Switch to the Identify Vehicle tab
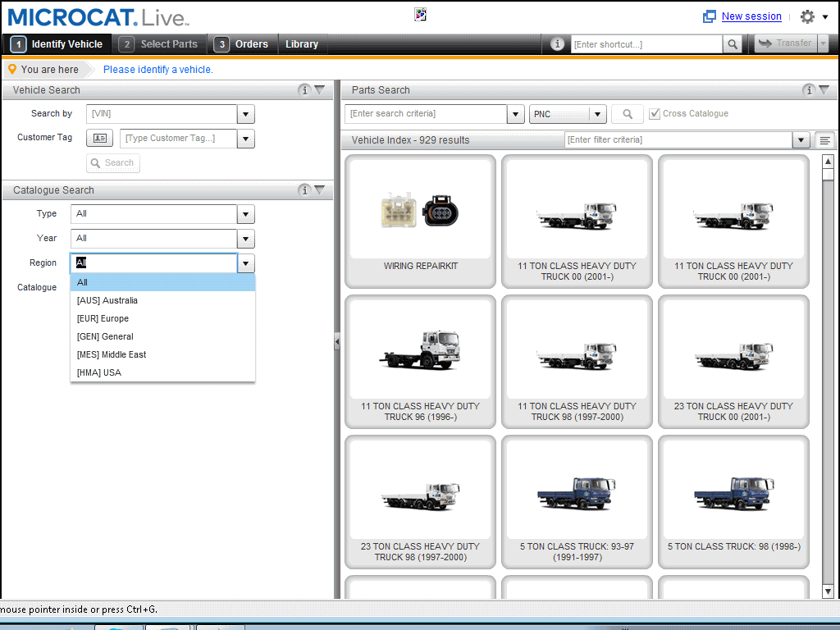This screenshot has height=630, width=840. click(57, 44)
